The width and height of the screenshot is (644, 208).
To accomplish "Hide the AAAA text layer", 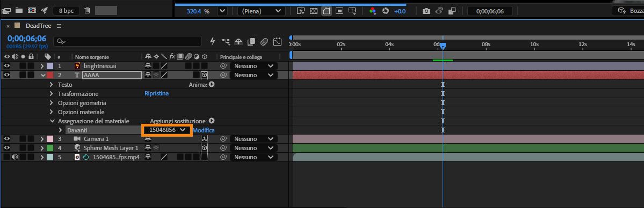I will [7, 75].
